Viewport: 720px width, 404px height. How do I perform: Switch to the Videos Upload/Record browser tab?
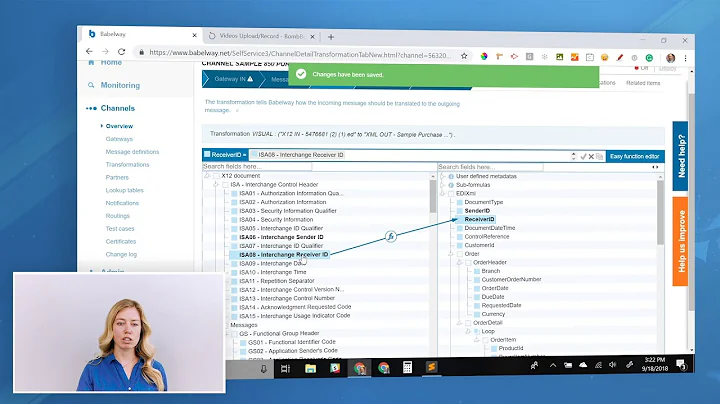click(262, 36)
